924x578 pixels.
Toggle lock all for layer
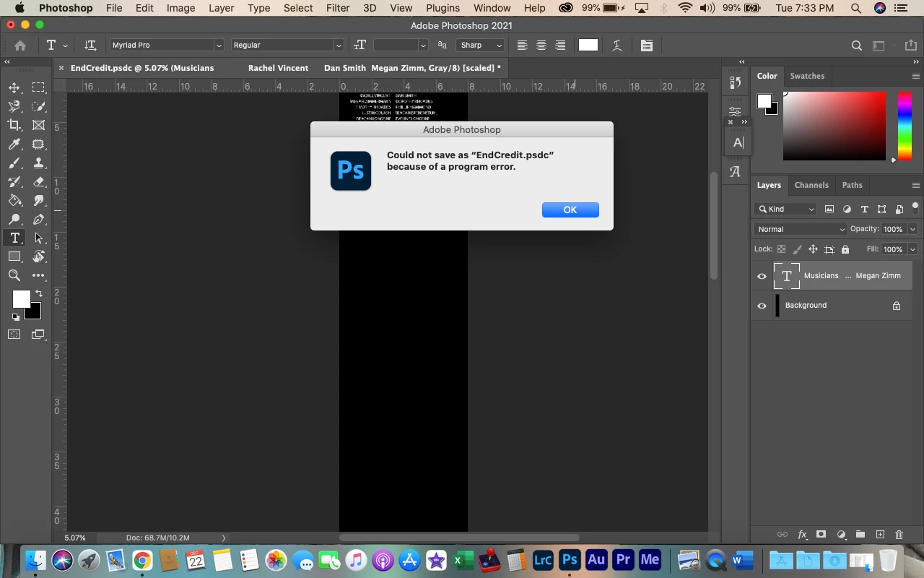point(845,249)
